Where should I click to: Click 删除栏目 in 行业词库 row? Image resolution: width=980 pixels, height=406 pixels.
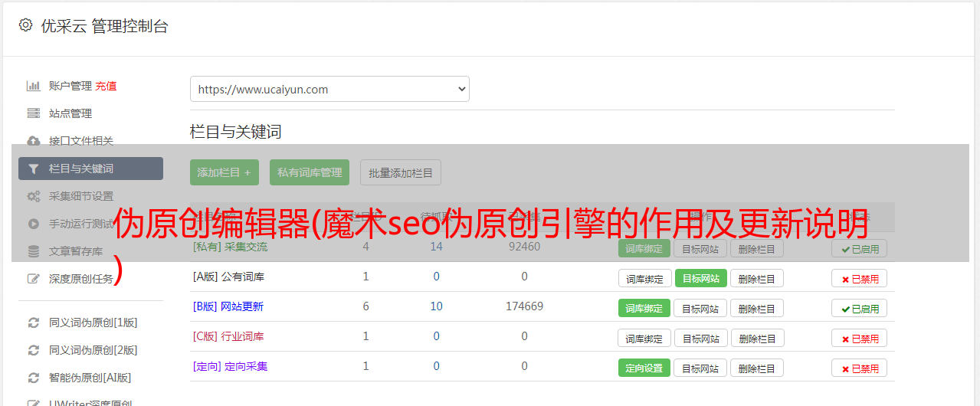tap(757, 338)
